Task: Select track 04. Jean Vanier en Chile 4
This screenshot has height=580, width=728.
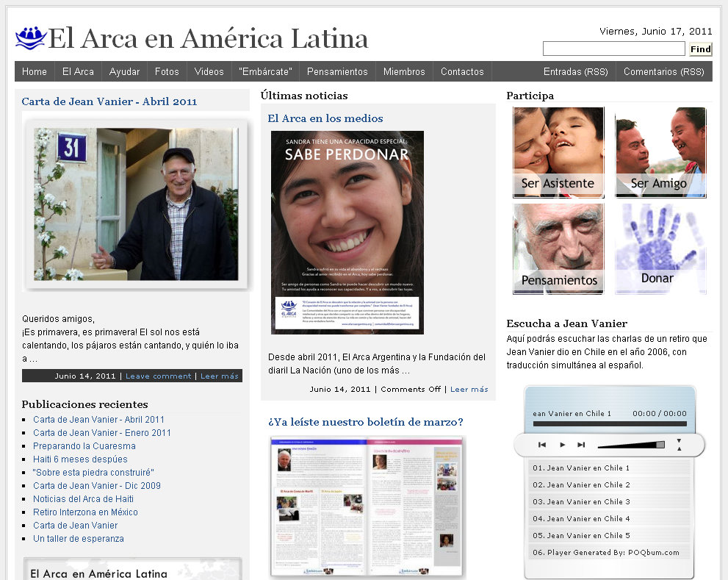Action: [x=609, y=519]
